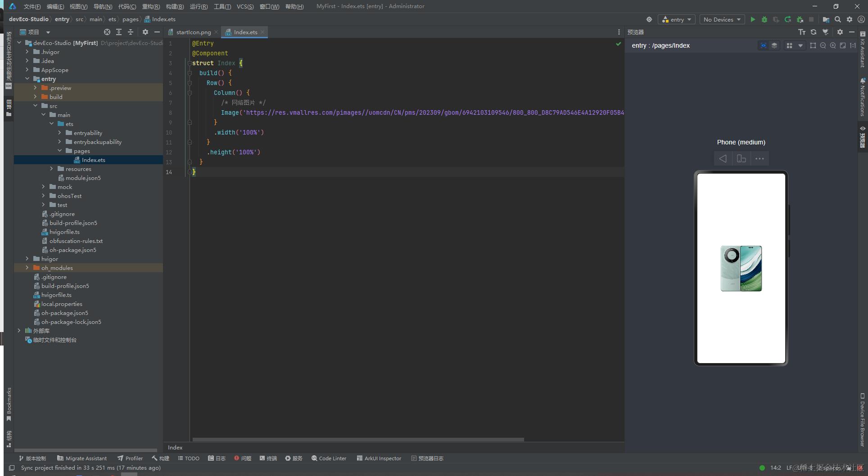Zoom in the preview with plus magnifier

pos(833,45)
